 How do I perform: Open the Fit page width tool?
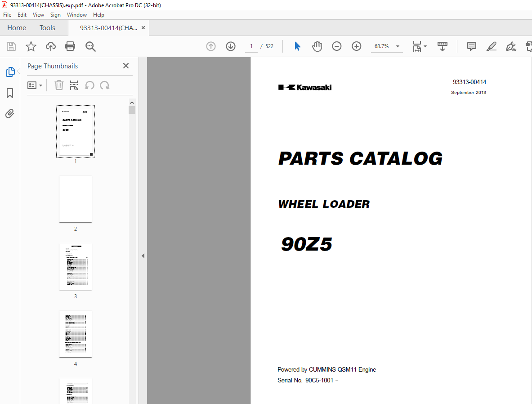tap(417, 46)
